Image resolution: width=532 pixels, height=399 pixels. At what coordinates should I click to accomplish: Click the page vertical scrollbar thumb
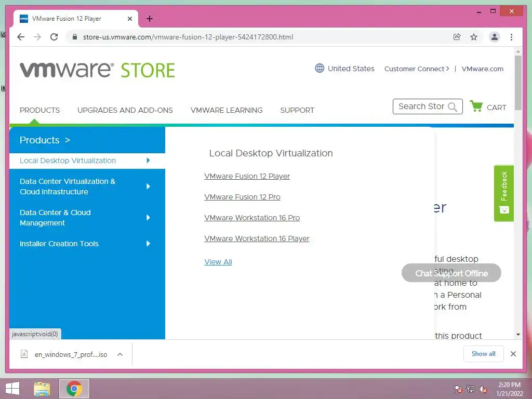pos(518,83)
